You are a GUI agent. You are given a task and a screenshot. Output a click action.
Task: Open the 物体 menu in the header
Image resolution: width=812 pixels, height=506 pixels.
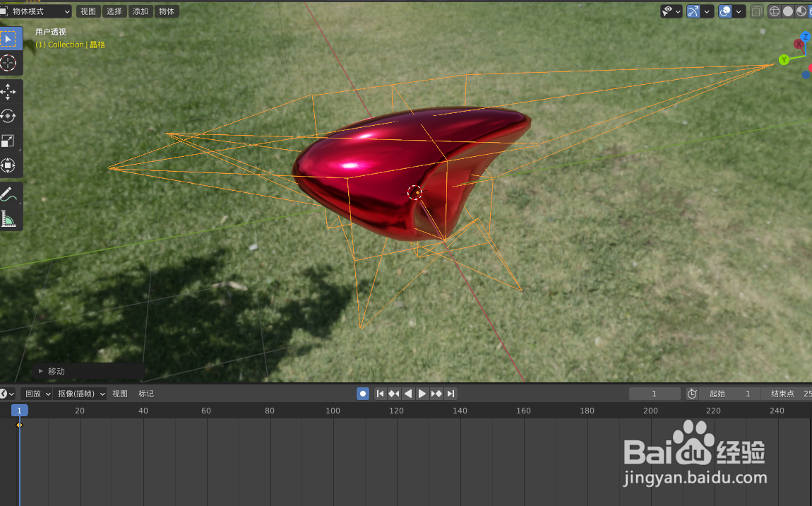point(166,11)
